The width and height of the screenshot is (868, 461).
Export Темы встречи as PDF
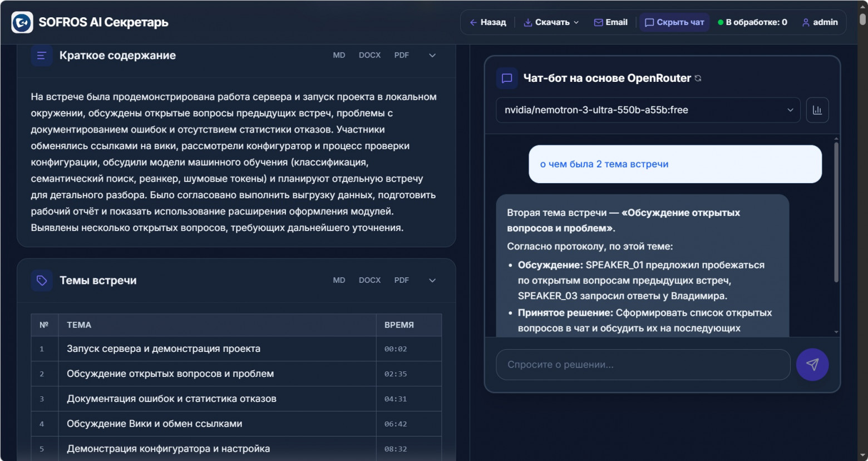pos(402,280)
